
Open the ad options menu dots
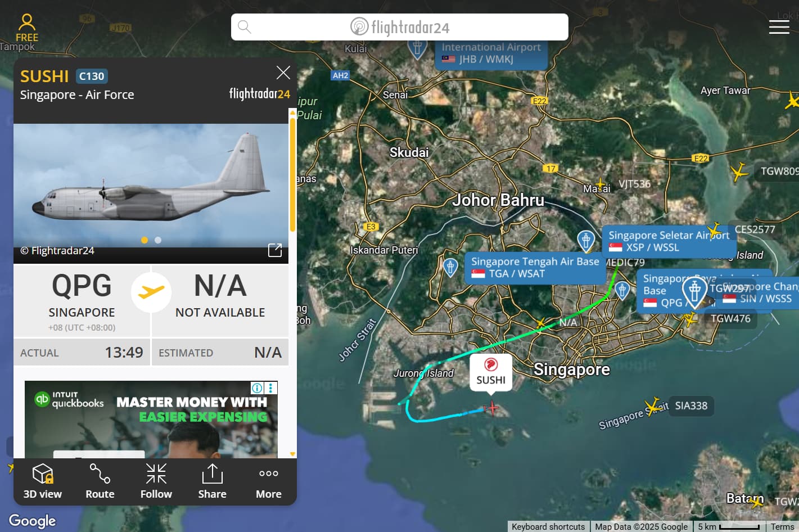(270, 388)
